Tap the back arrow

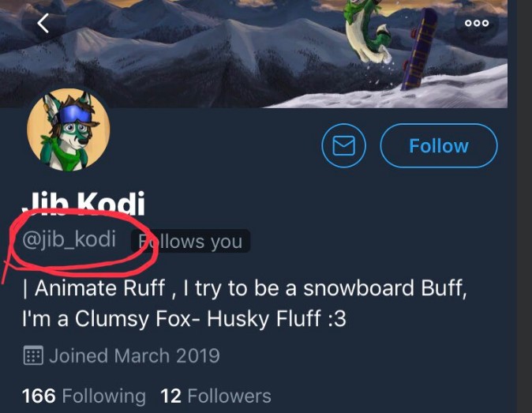[x=43, y=24]
